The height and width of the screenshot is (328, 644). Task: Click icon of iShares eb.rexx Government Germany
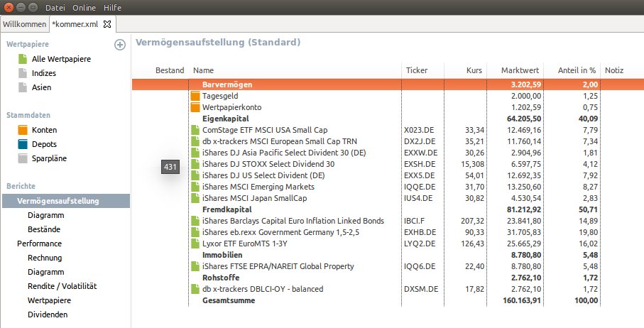195,232
